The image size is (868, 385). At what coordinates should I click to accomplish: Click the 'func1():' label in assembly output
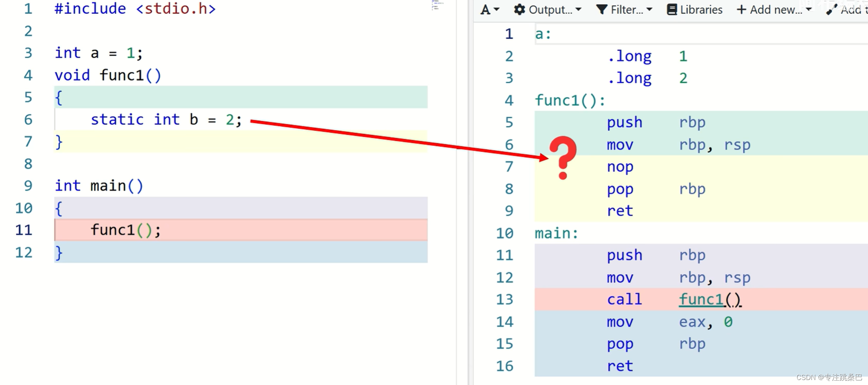[570, 101]
